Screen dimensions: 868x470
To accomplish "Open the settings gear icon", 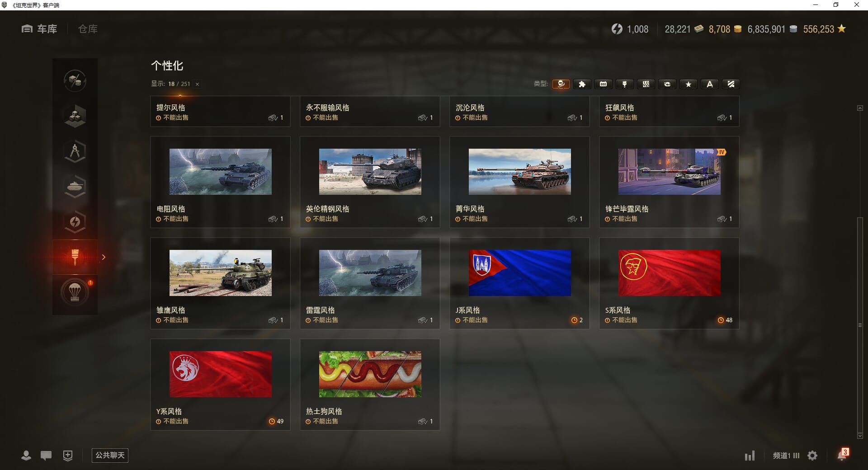I will pyautogui.click(x=812, y=456).
